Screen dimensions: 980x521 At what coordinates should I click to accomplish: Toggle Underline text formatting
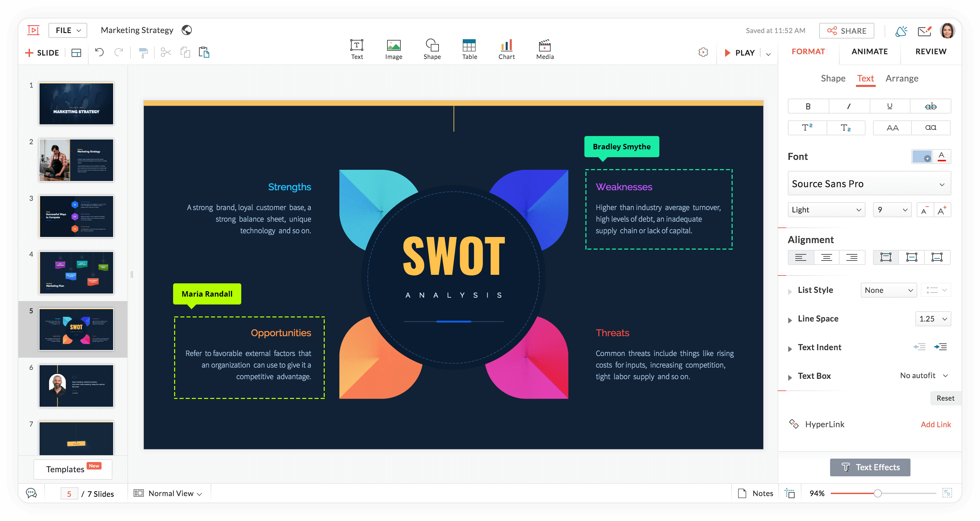pos(889,106)
